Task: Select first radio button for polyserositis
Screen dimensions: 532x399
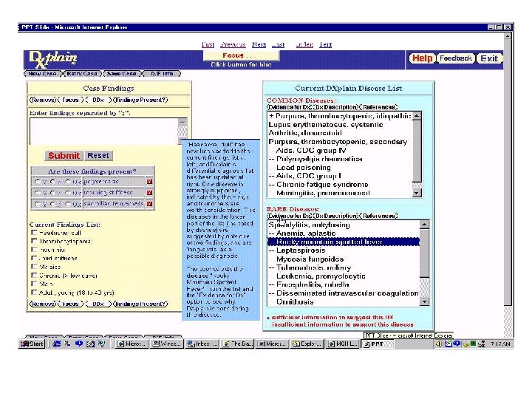Action: [x=38, y=182]
